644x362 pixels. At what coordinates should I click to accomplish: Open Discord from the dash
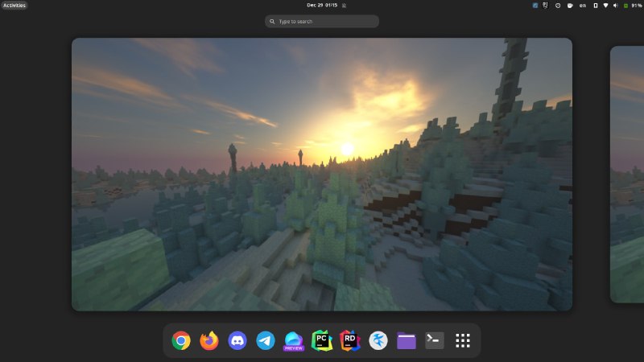pyautogui.click(x=237, y=340)
